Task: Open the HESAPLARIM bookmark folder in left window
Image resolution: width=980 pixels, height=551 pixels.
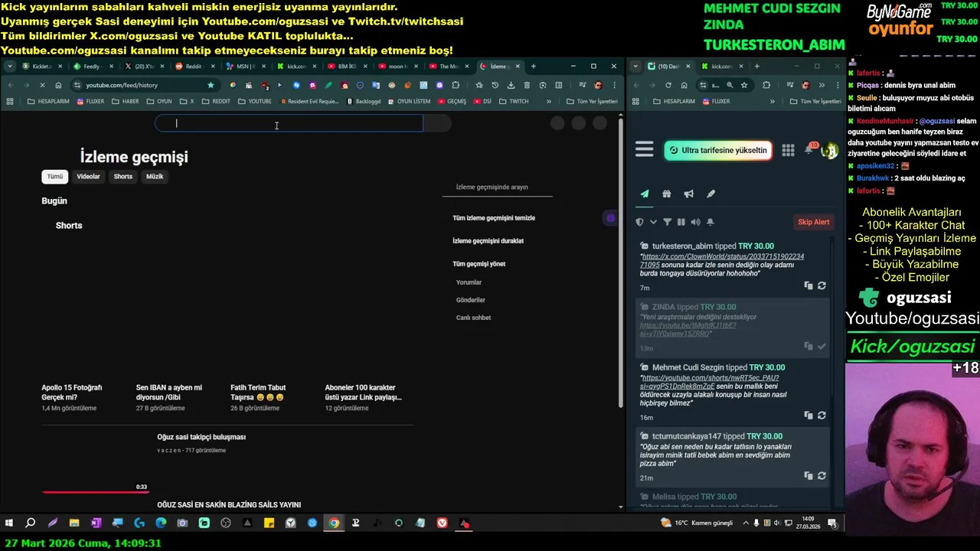Action: (48, 101)
